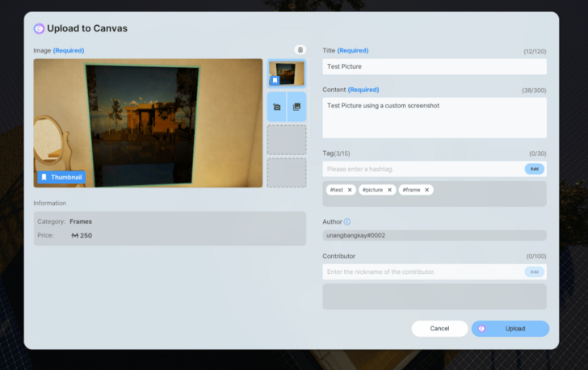Click the Author info icon

[347, 222]
